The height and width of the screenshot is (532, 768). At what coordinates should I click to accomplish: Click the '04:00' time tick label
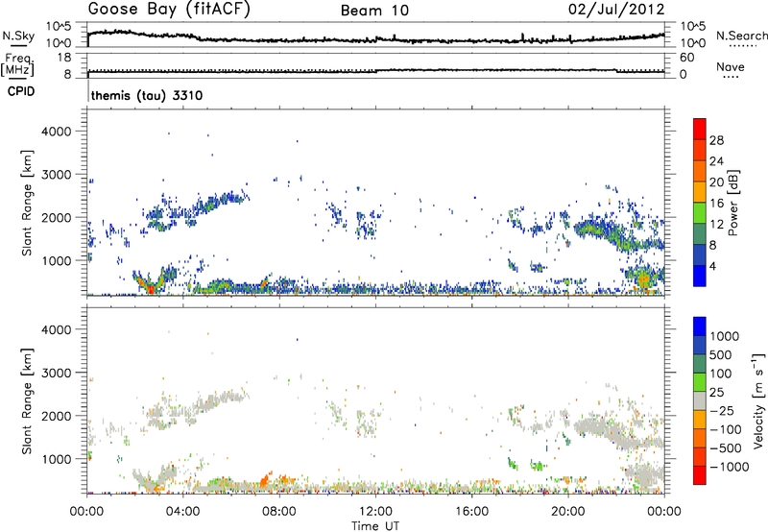tap(182, 512)
